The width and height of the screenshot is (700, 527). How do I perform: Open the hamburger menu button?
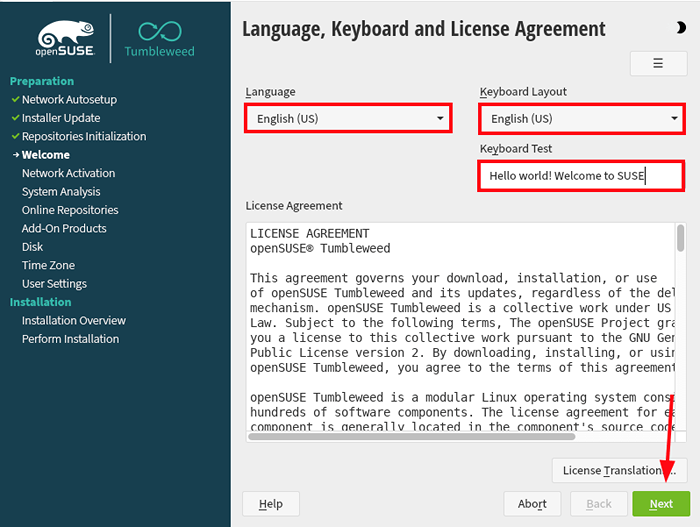pyautogui.click(x=658, y=63)
